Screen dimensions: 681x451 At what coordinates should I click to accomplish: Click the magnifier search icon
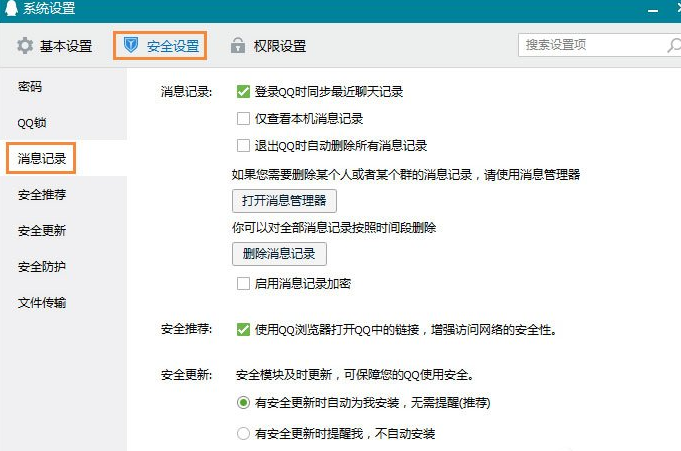(673, 45)
